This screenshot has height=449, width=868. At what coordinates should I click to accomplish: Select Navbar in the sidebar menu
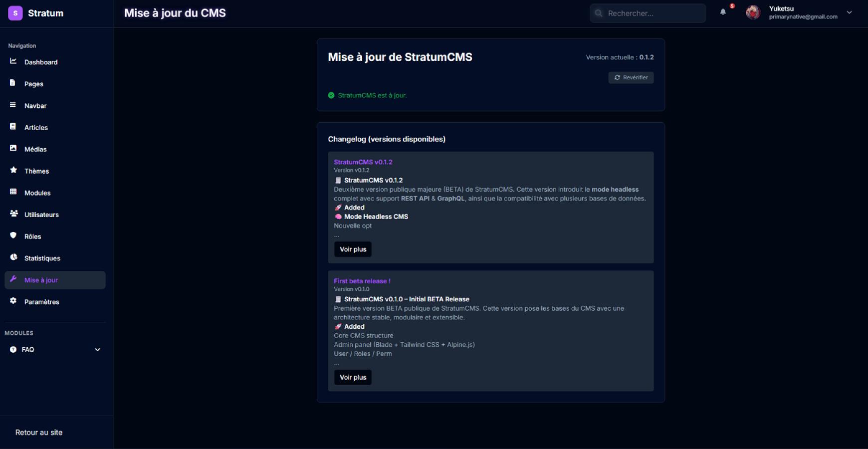tap(35, 106)
